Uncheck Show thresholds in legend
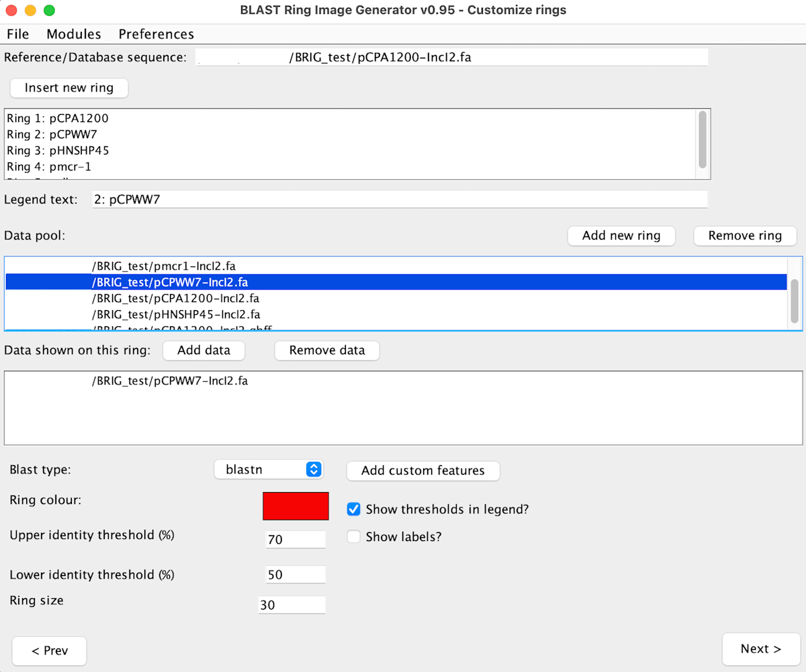The image size is (806, 672). click(x=354, y=510)
